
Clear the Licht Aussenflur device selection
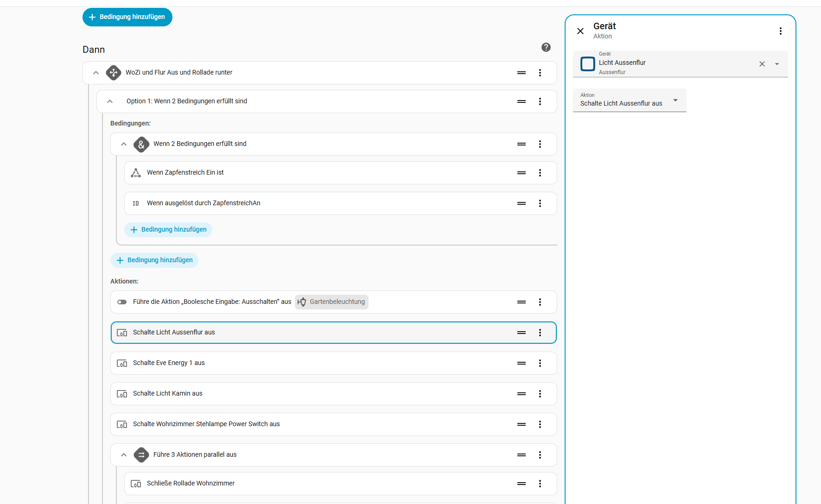click(x=762, y=64)
